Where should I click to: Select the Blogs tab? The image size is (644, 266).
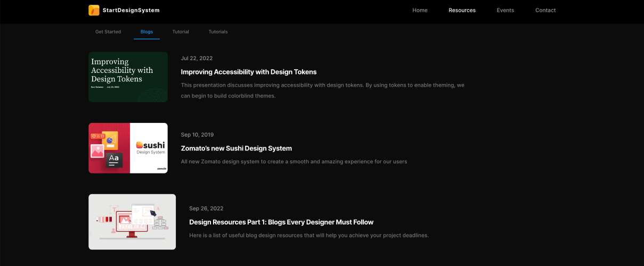pyautogui.click(x=146, y=32)
